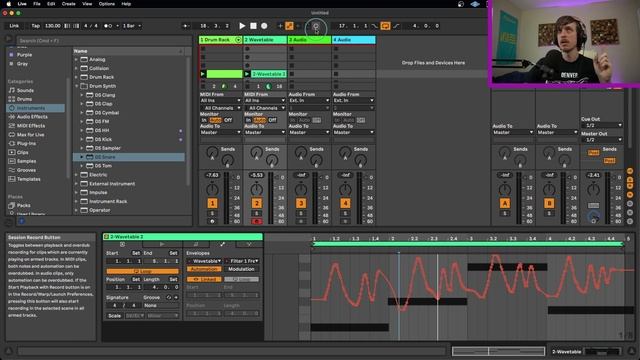Viewport: 640px width, 360px height.
Task: Collapse the Drum Synth folder
Action: (x=76, y=86)
